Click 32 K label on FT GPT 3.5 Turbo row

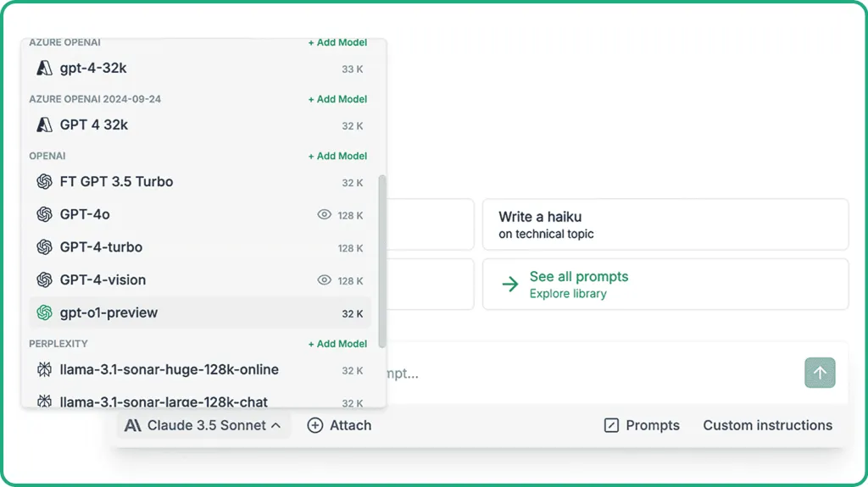coord(352,183)
